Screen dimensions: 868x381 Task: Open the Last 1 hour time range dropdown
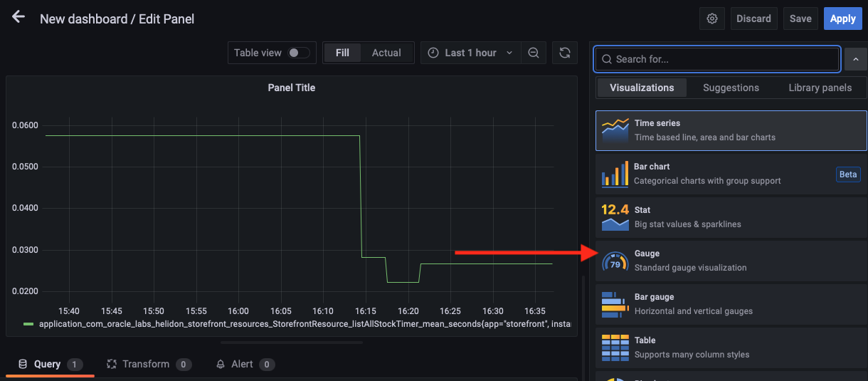click(470, 53)
